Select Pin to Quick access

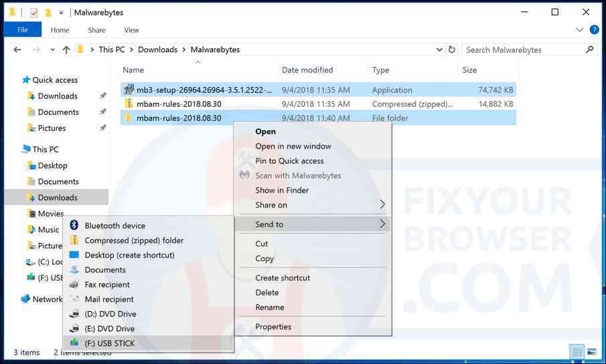tap(289, 161)
